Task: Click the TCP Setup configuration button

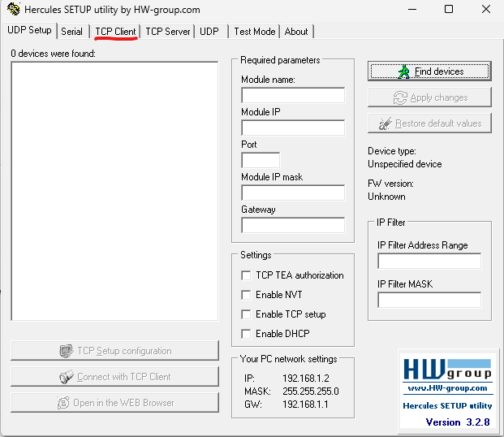Action: point(114,350)
